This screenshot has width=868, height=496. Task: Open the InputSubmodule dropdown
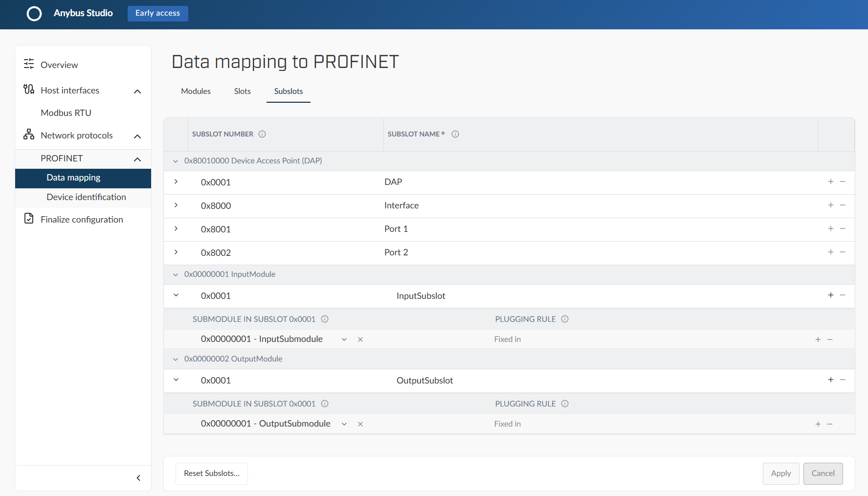(x=344, y=339)
